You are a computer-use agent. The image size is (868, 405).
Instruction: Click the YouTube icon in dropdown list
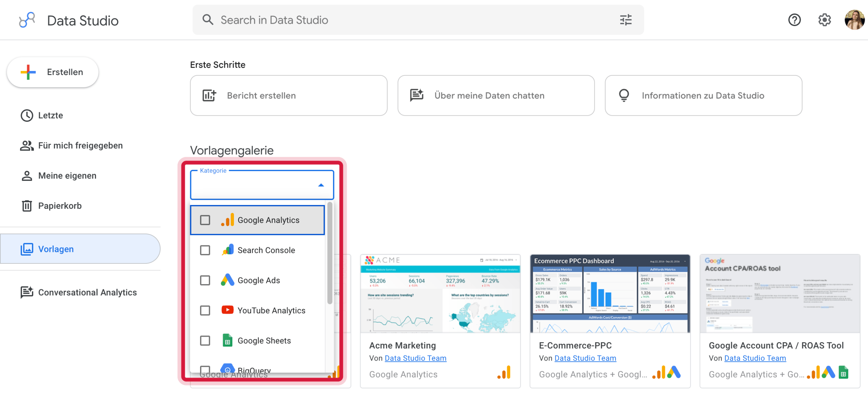tap(228, 310)
